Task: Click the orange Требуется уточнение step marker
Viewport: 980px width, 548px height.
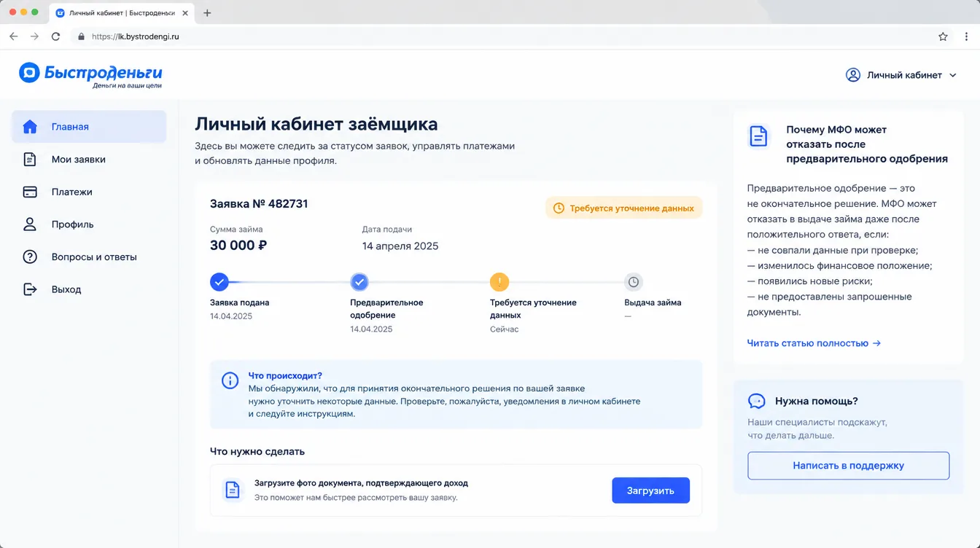Action: (x=499, y=282)
